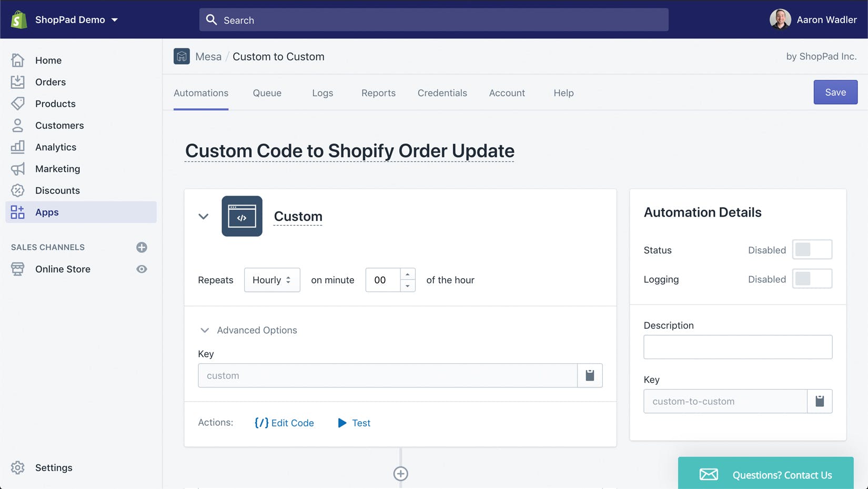Click the Online Store shop icon

click(x=17, y=269)
